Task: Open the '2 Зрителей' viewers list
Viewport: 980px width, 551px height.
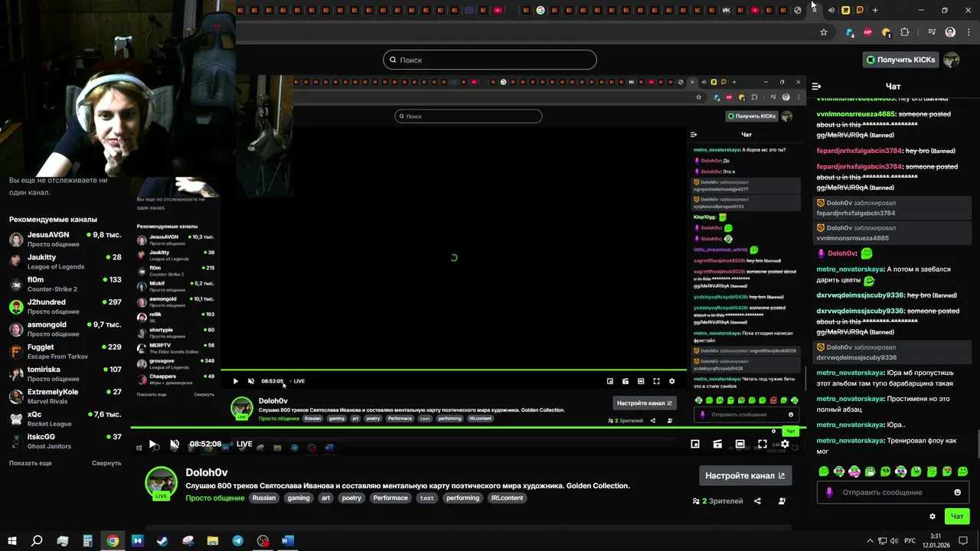Action: point(718,501)
